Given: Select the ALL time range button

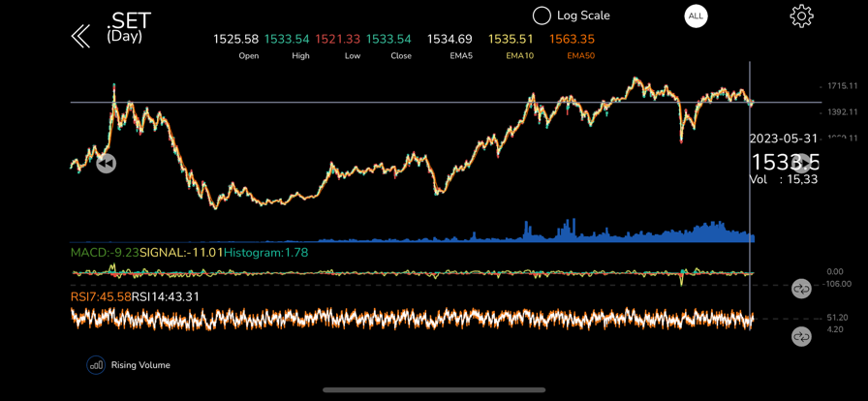Looking at the screenshot, I should (x=696, y=16).
